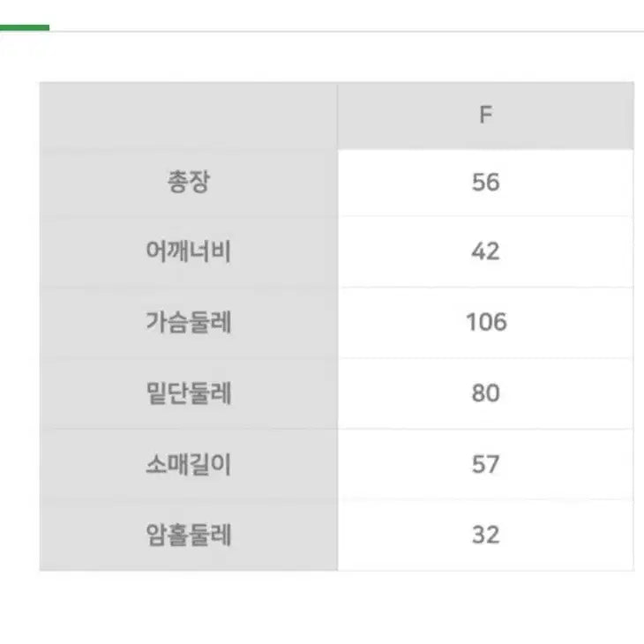The image size is (644, 644).
Task: Click the gray tab bar divider line
Action: pyautogui.click(x=353, y=32)
